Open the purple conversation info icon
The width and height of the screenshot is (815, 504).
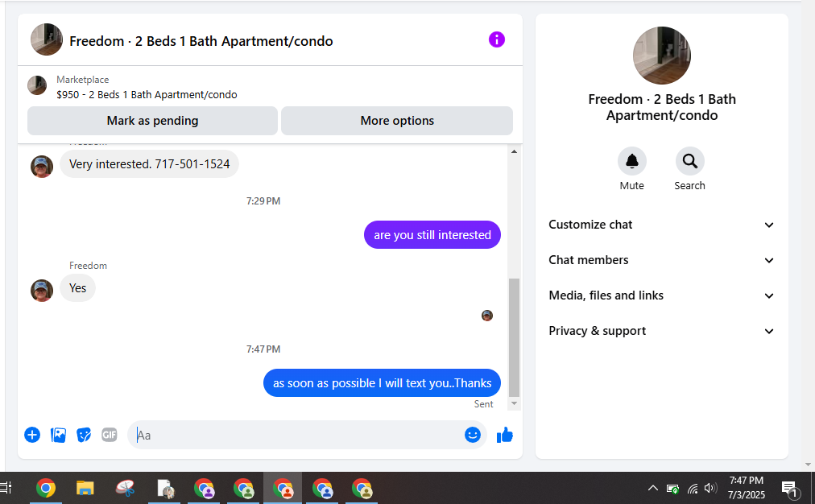[x=496, y=39]
